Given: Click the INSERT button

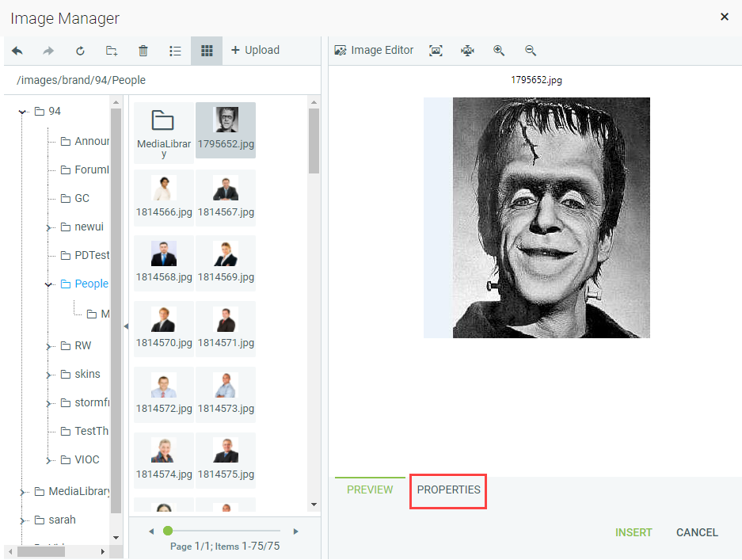Looking at the screenshot, I should pyautogui.click(x=634, y=532).
